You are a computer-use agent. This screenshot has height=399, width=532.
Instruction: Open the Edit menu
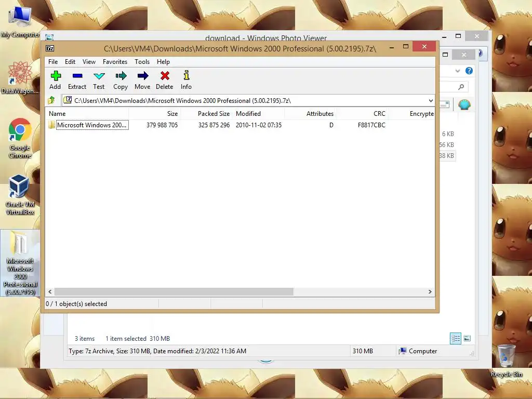[x=70, y=62]
